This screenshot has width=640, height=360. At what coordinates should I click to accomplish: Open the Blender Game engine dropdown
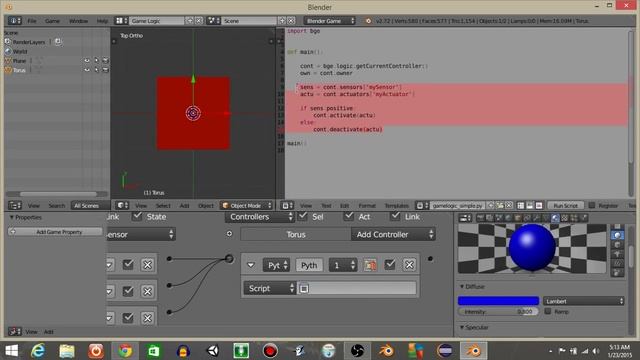329,20
